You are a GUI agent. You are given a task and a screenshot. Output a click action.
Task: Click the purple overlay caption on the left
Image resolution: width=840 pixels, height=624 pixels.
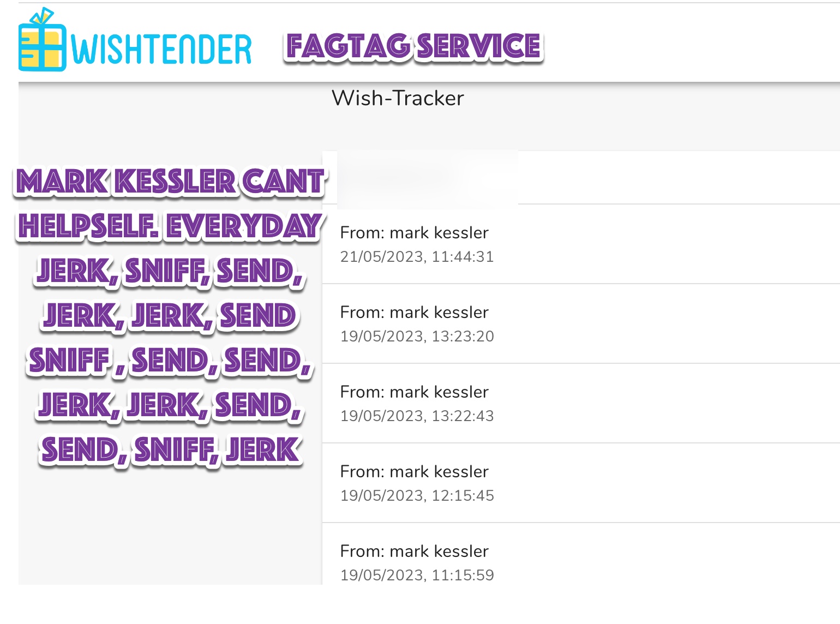click(170, 315)
